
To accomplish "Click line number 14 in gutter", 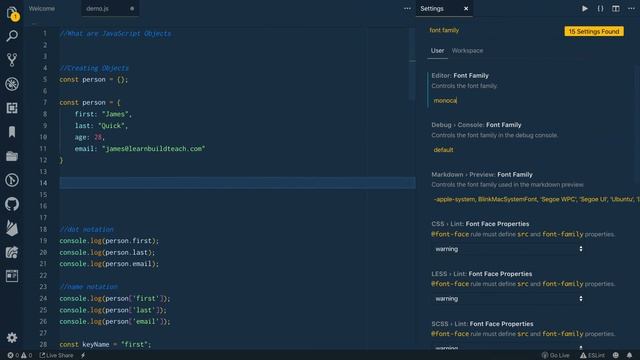I will click(43, 183).
